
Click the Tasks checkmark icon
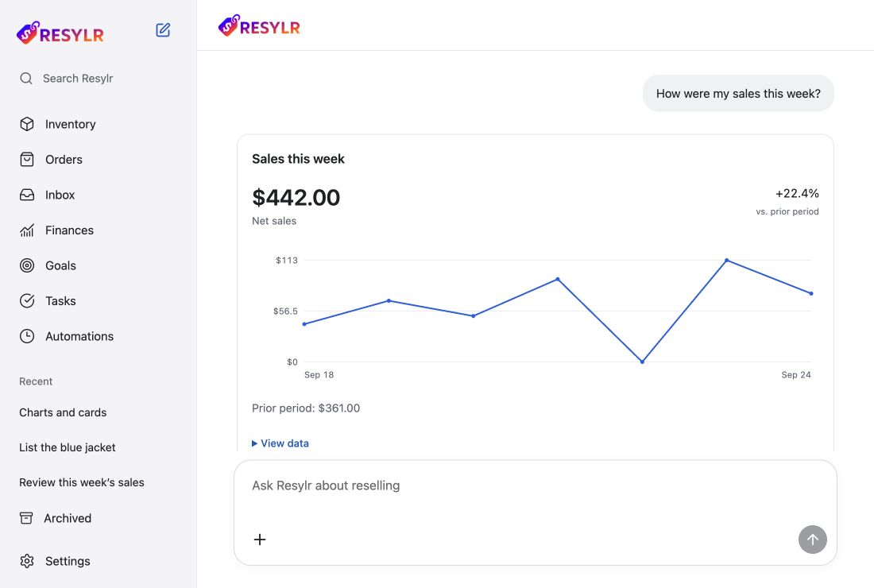tap(27, 301)
